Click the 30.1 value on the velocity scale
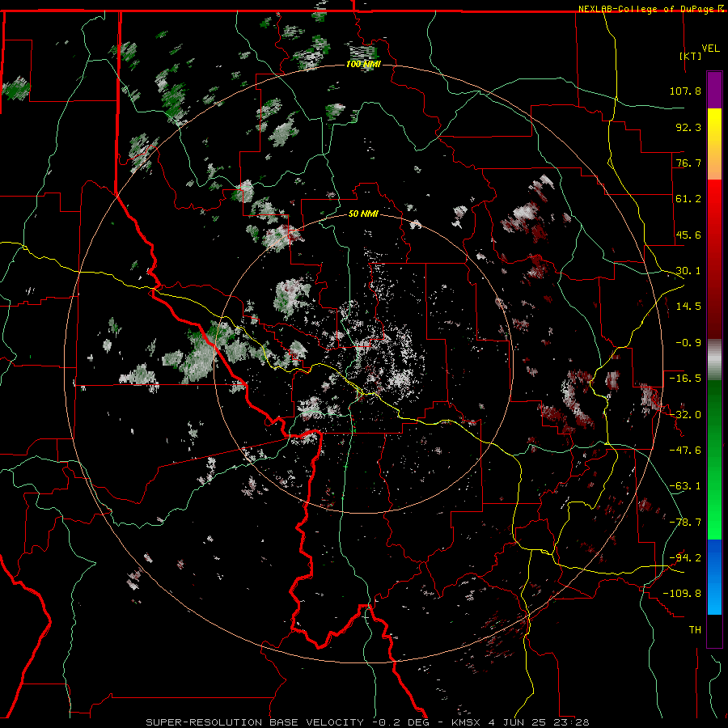 pos(688,271)
